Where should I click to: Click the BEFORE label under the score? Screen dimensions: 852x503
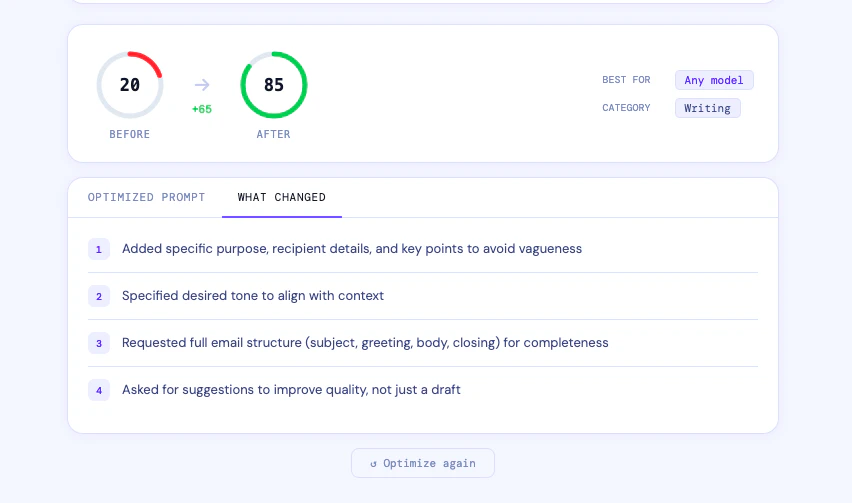click(129, 134)
